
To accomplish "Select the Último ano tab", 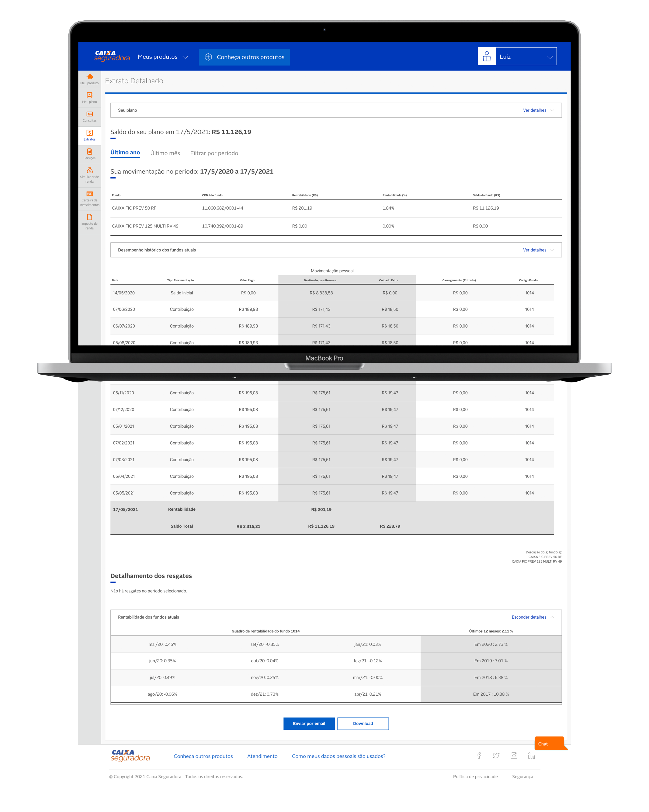I will click(125, 153).
